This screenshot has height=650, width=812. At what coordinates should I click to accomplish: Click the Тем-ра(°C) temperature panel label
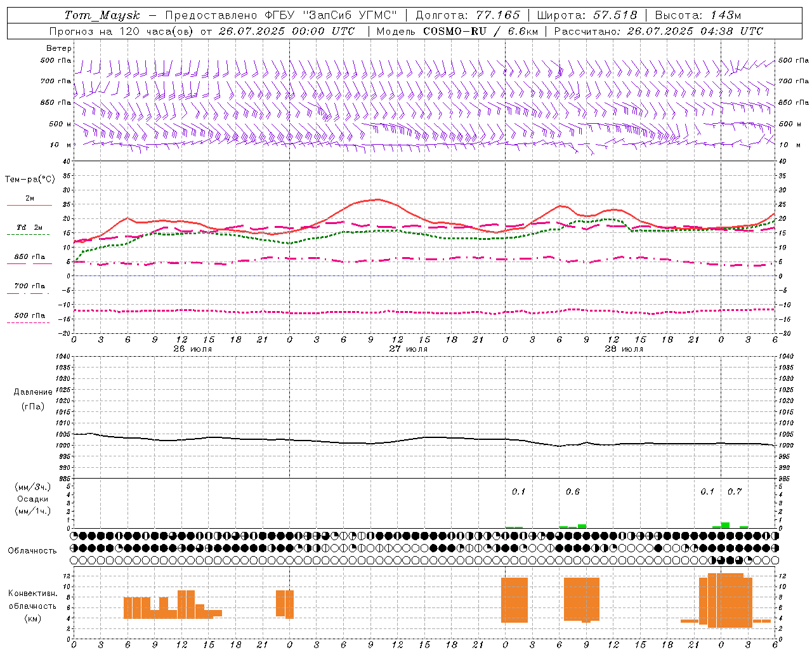pos(30,180)
